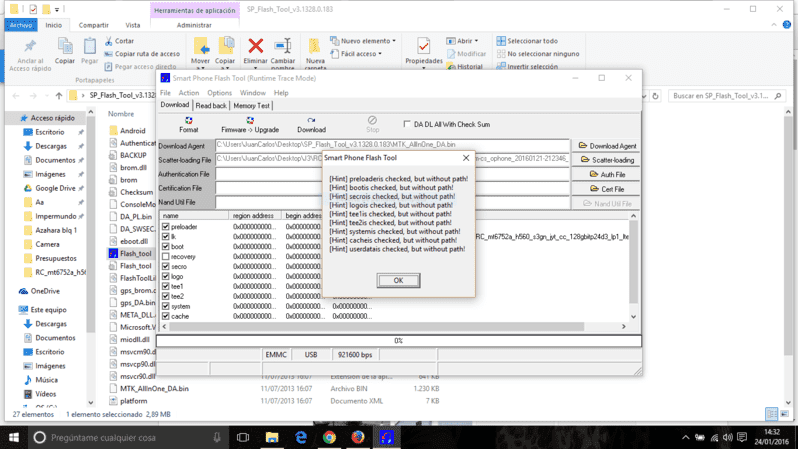
Task: Click the 0% progress bar
Action: 398,341
